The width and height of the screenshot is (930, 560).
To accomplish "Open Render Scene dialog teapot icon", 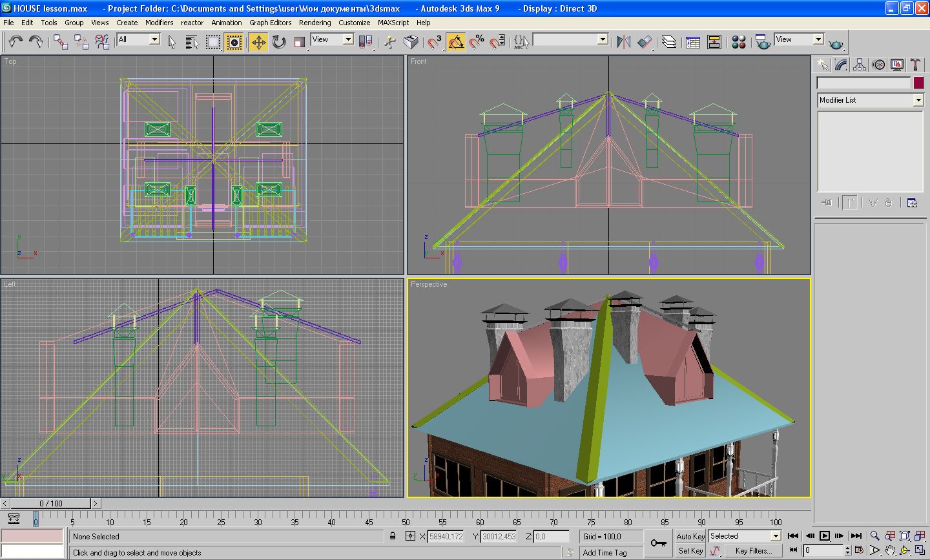I will (x=763, y=42).
